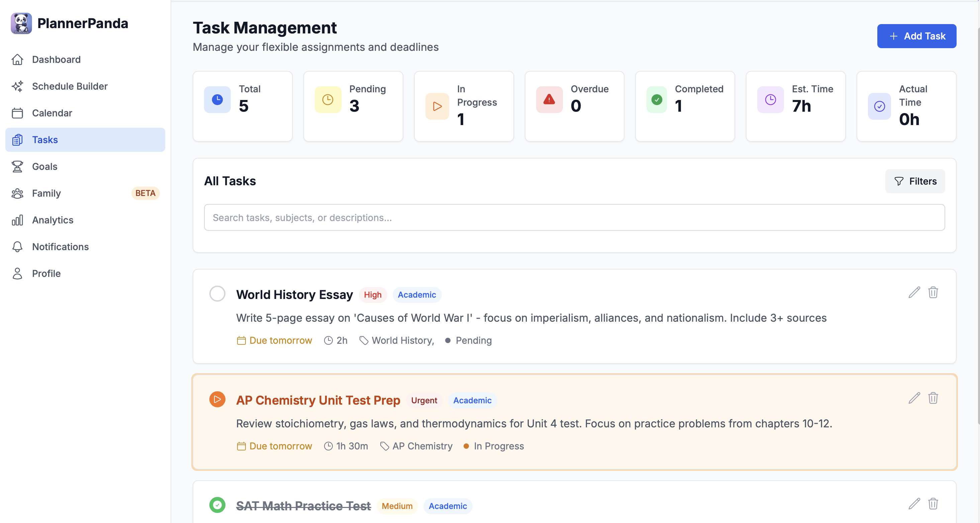Mark World History Essay as complete
The image size is (980, 523).
pyautogui.click(x=217, y=294)
